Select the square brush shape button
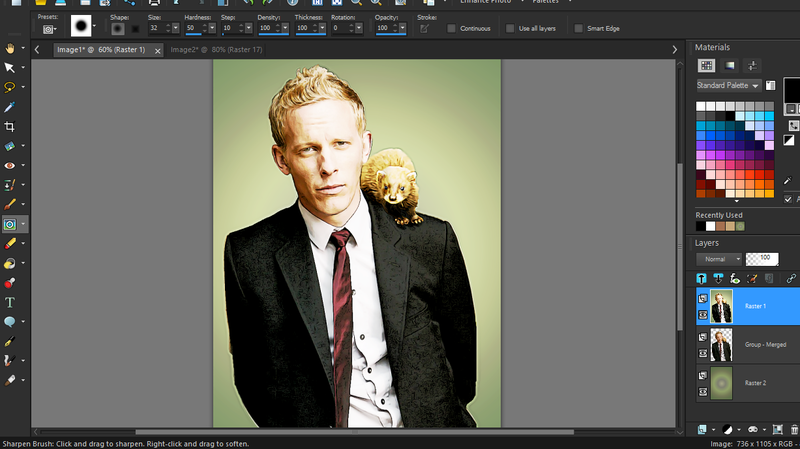The height and width of the screenshot is (449, 800). click(x=135, y=29)
